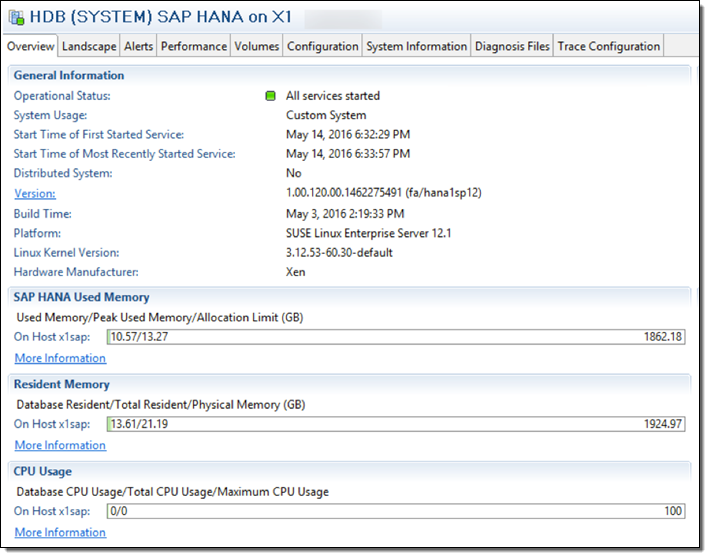This screenshot has height=558, width=710.
Task: Go to the Performance tab
Action: (193, 46)
